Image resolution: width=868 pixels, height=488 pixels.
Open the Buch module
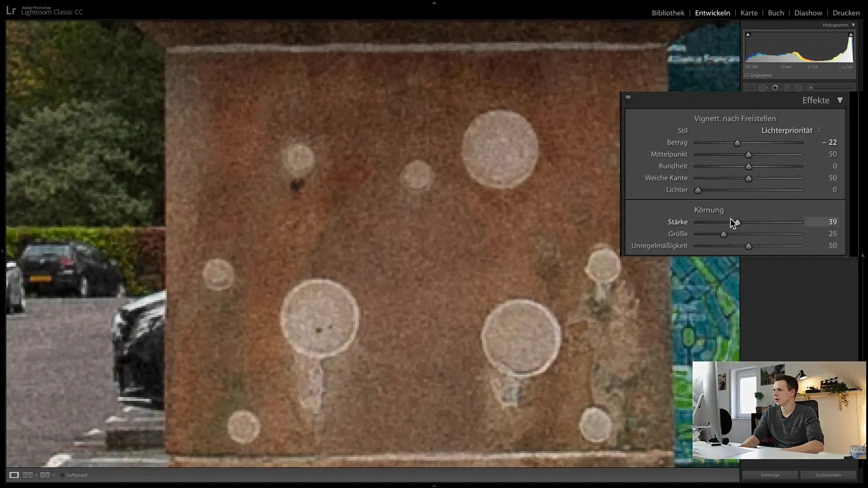pos(776,13)
